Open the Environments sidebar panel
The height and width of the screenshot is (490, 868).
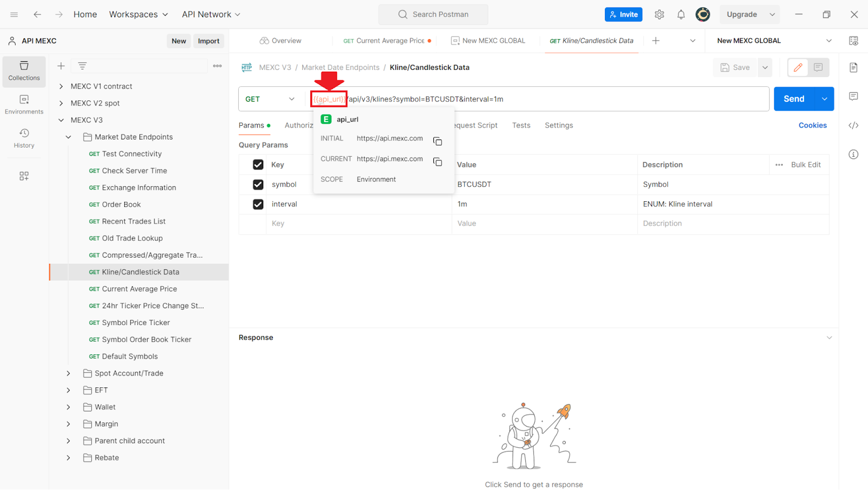pos(24,105)
